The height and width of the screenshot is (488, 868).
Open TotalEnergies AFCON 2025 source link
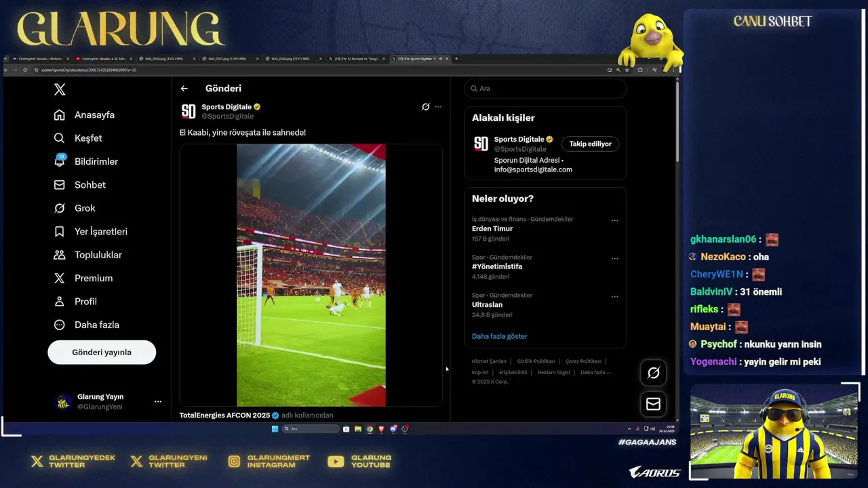[224, 415]
